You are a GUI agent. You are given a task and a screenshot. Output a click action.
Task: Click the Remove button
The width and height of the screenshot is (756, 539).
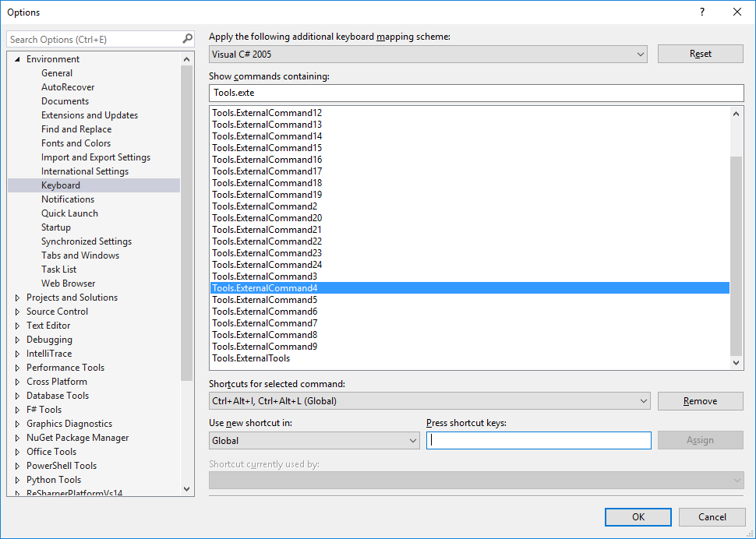[x=699, y=400]
